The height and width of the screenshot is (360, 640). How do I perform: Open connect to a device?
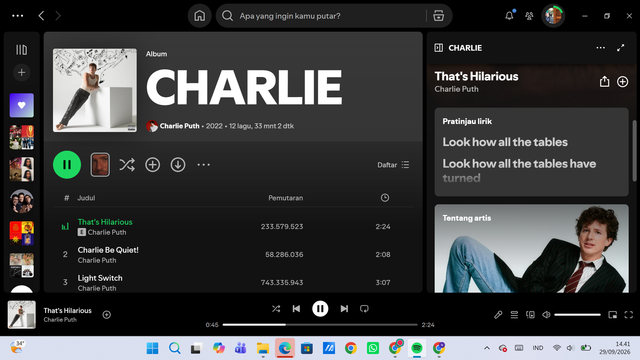click(530, 315)
